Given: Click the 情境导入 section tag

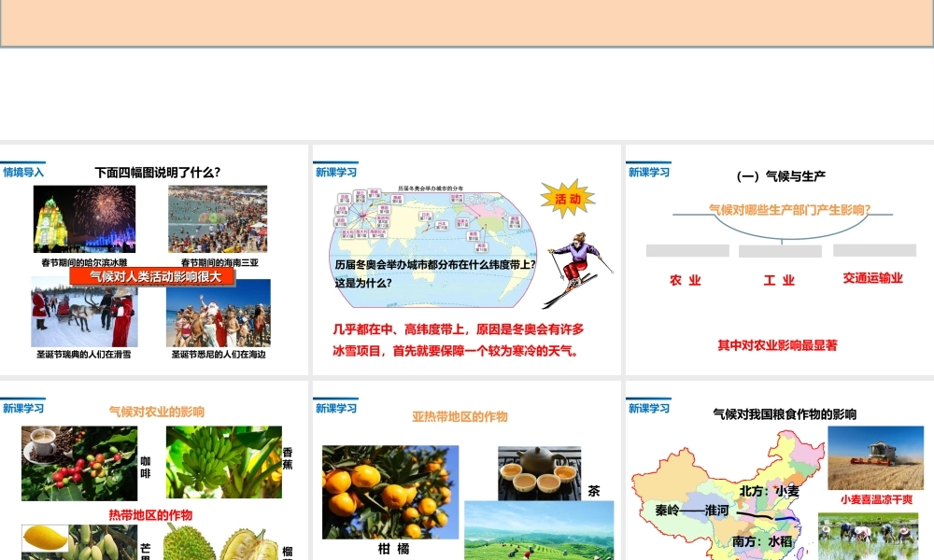Looking at the screenshot, I should point(23,172).
